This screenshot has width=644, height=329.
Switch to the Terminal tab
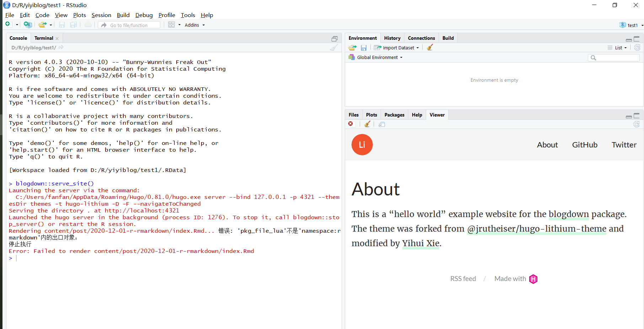click(44, 38)
